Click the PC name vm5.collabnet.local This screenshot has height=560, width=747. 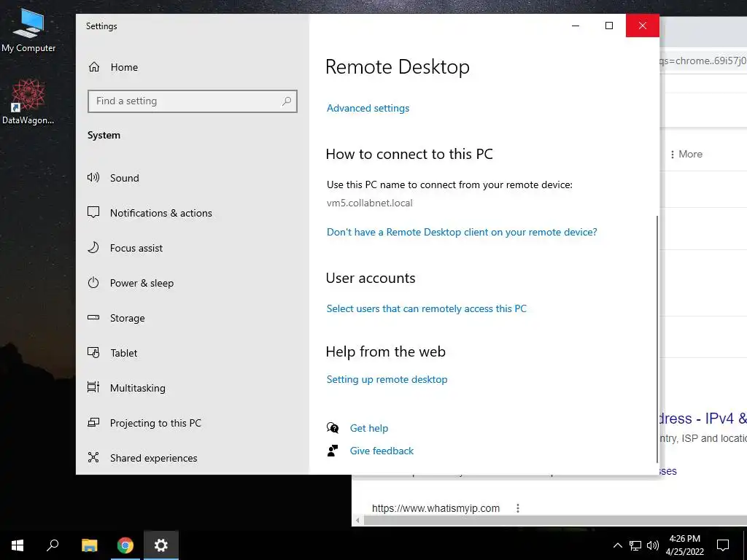point(370,203)
